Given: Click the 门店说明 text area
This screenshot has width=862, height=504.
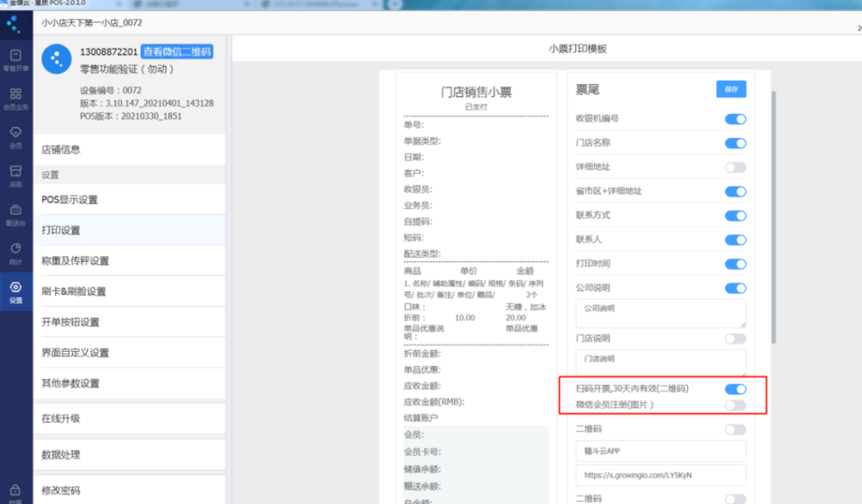Looking at the screenshot, I should [661, 363].
